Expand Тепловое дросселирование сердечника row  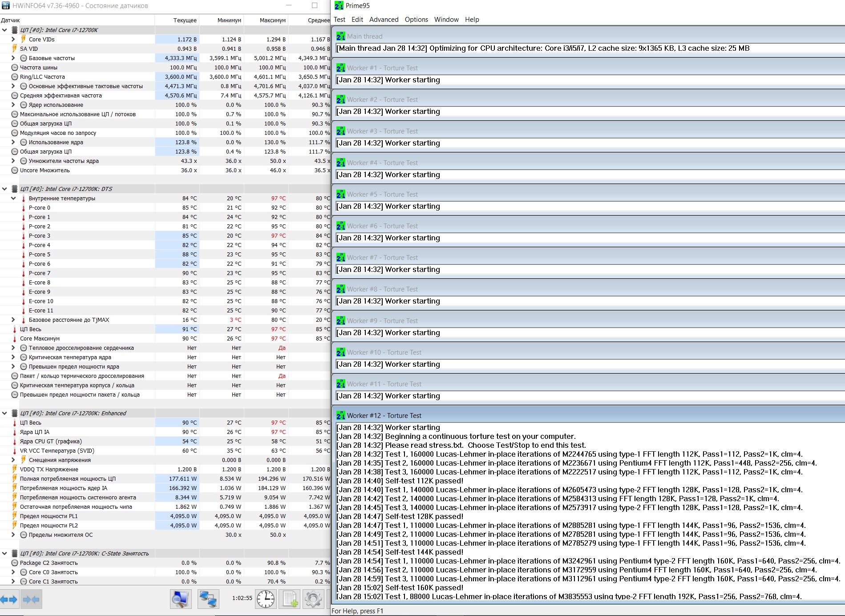click(13, 348)
